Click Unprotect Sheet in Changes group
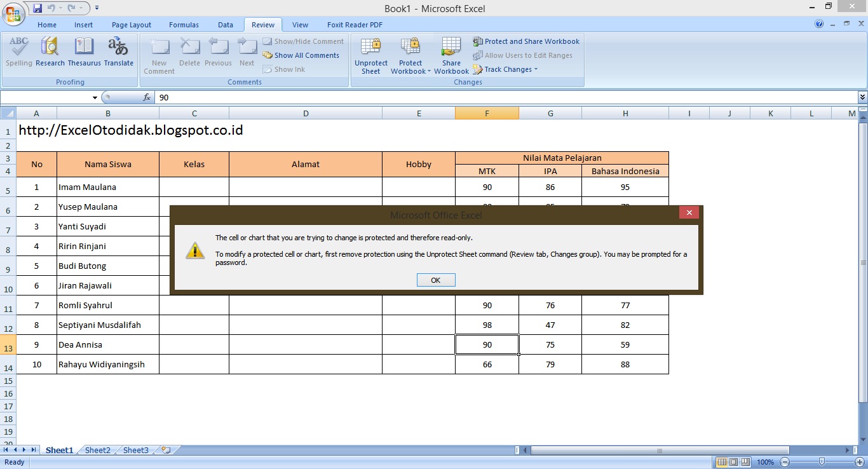The height and width of the screenshot is (469, 868). pos(371,56)
